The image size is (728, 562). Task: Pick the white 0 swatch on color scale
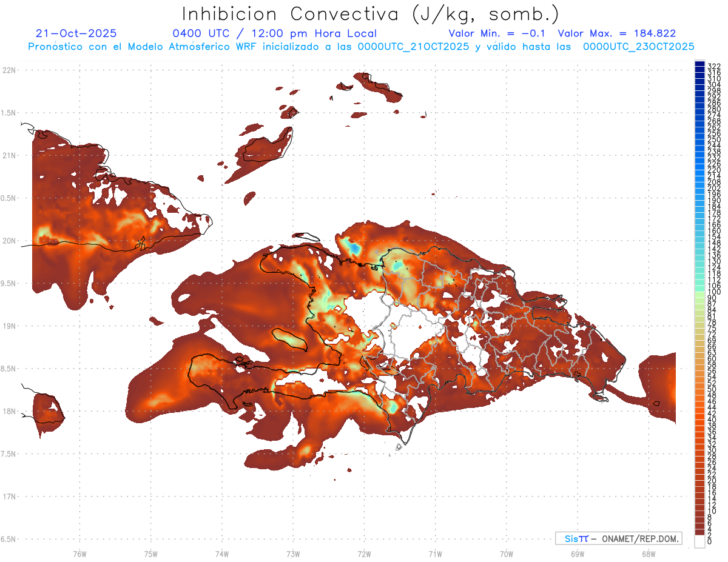tap(699, 543)
